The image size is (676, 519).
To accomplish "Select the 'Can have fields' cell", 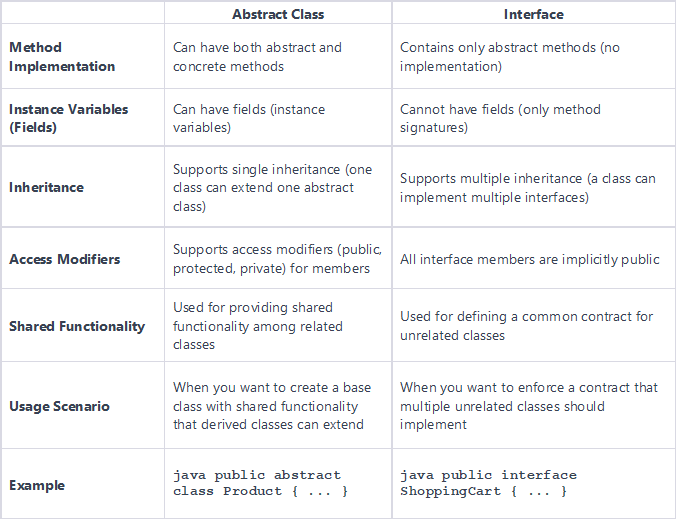I will click(249, 118).
